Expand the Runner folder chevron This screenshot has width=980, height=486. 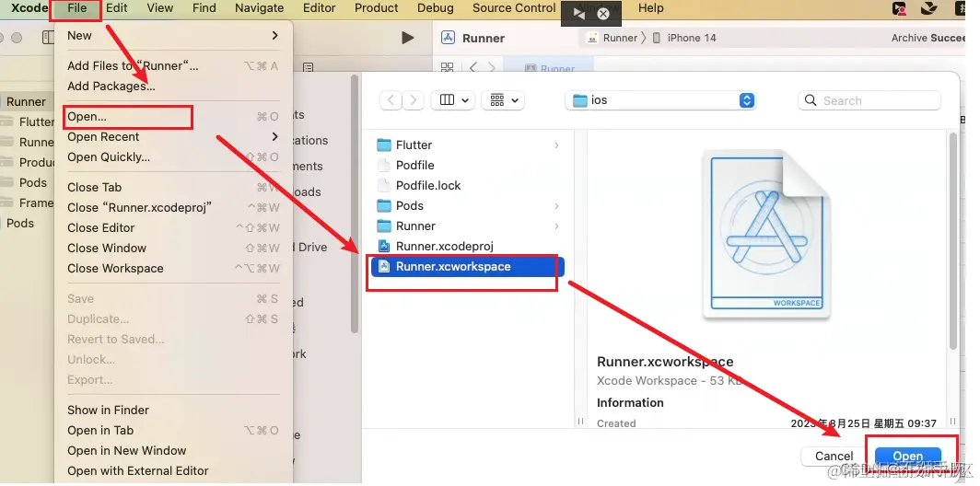click(x=556, y=226)
